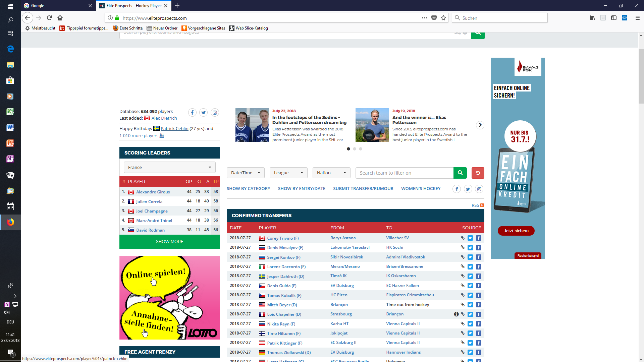Select second carousel pagination dot
The width and height of the screenshot is (644, 362).
pos(355,149)
